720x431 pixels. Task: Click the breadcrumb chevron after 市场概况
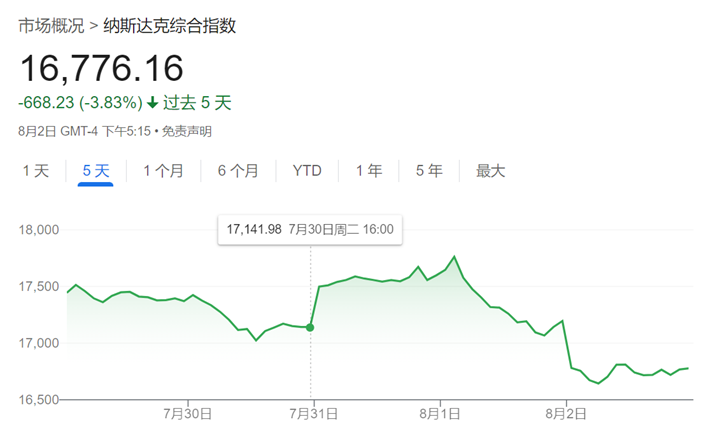[93, 26]
